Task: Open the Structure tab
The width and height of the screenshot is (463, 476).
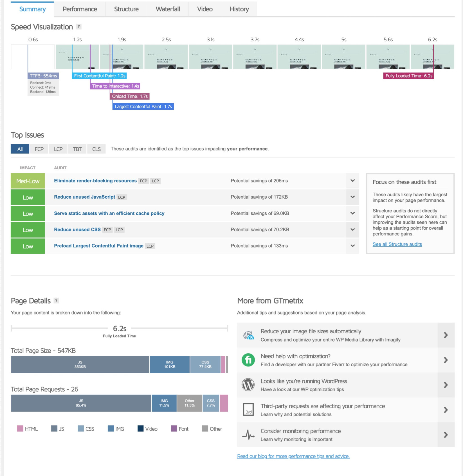Action: (126, 9)
